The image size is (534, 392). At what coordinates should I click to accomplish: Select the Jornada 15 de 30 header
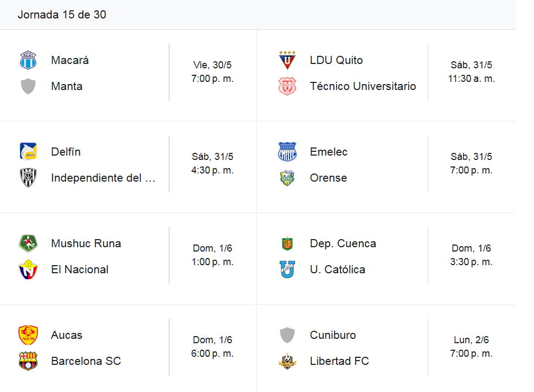pos(62,15)
